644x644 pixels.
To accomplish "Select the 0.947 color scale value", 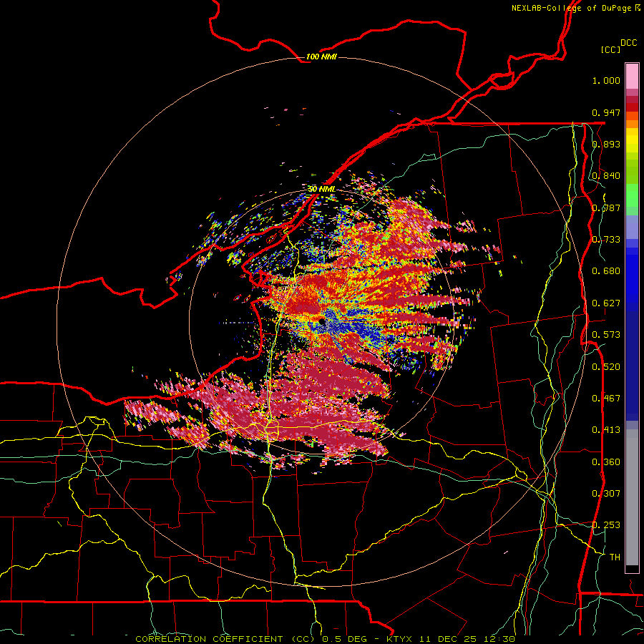I will [x=606, y=112].
